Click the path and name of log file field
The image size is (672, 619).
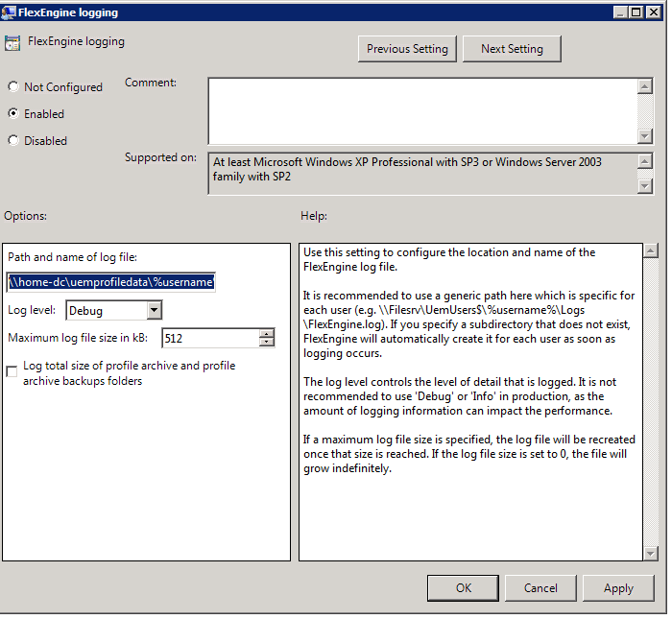111,281
